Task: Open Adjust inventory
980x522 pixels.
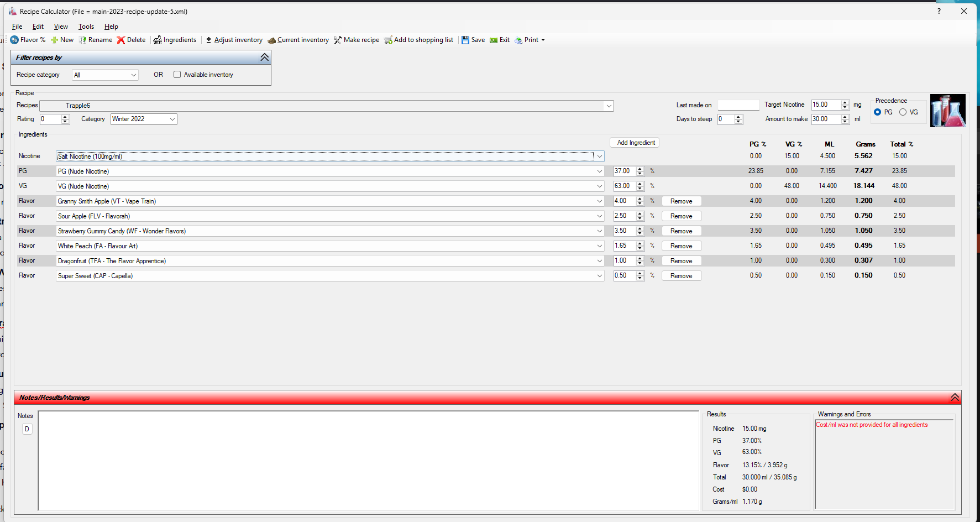Action: (234, 40)
